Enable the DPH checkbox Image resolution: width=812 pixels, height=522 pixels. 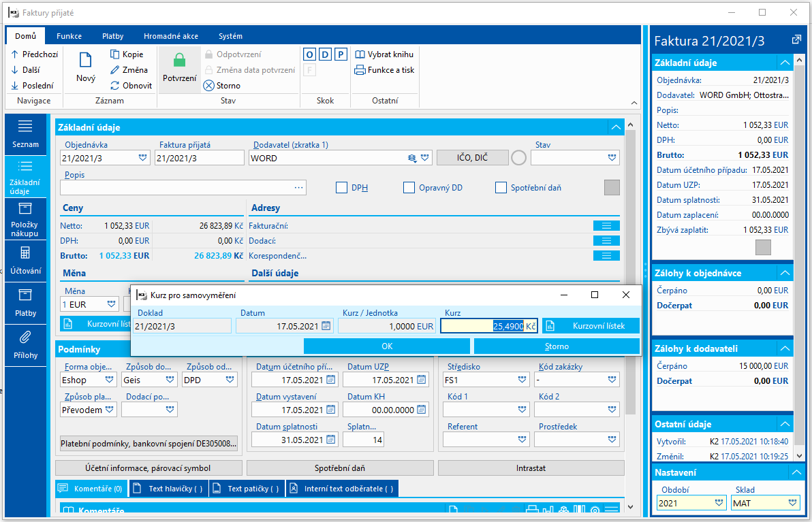[342, 187]
